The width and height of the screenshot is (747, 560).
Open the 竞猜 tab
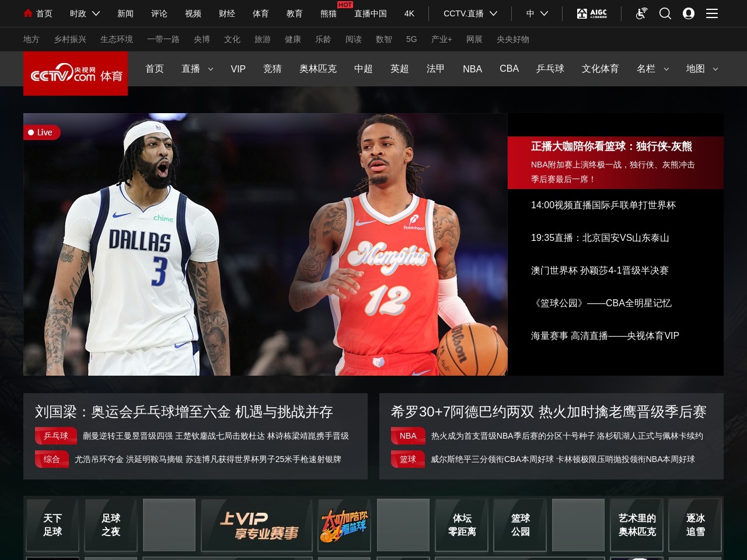click(273, 69)
